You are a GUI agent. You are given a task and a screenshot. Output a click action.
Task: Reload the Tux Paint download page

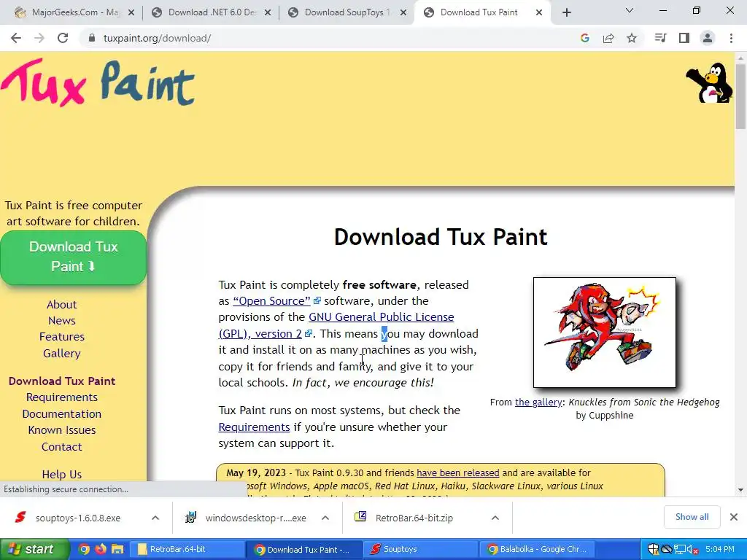(63, 38)
